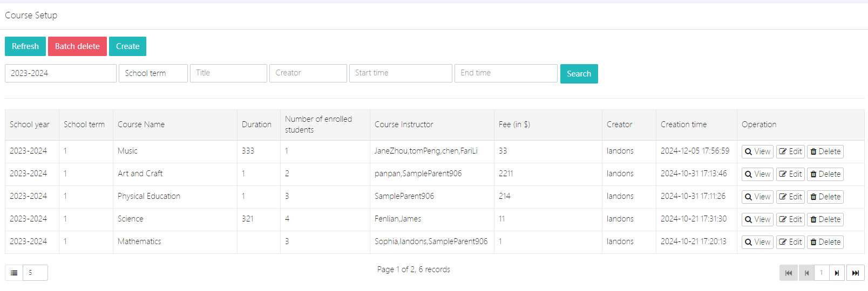Delete the Physical Education course
The width and height of the screenshot is (868, 291).
[x=825, y=197]
